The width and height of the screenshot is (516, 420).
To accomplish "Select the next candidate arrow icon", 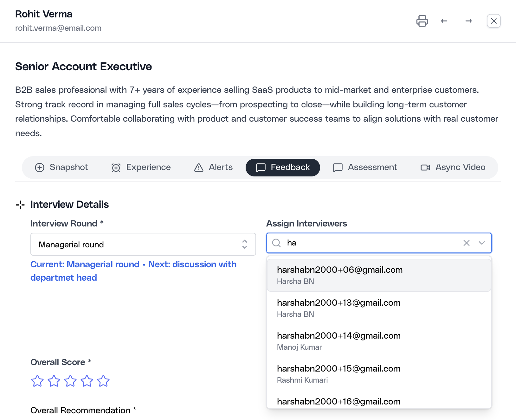I will 469,21.
